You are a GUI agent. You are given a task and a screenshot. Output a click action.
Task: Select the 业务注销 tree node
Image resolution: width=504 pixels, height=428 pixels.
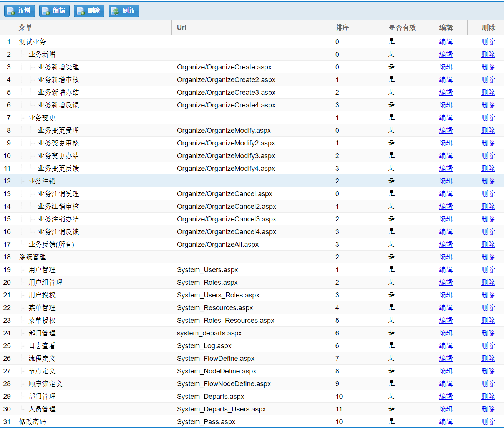coord(42,181)
